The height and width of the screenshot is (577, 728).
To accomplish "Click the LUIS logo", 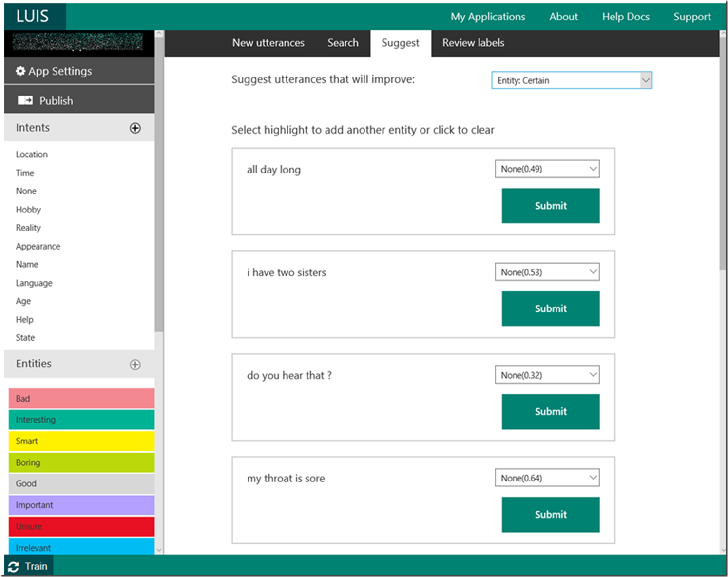I will click(x=33, y=16).
